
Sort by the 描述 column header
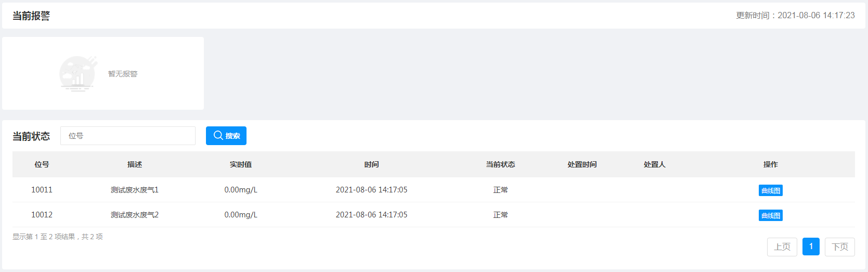tap(135, 164)
